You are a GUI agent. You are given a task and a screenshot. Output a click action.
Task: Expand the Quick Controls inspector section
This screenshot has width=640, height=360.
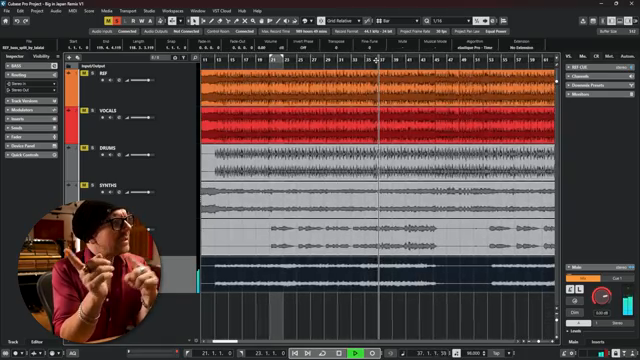click(x=31, y=155)
